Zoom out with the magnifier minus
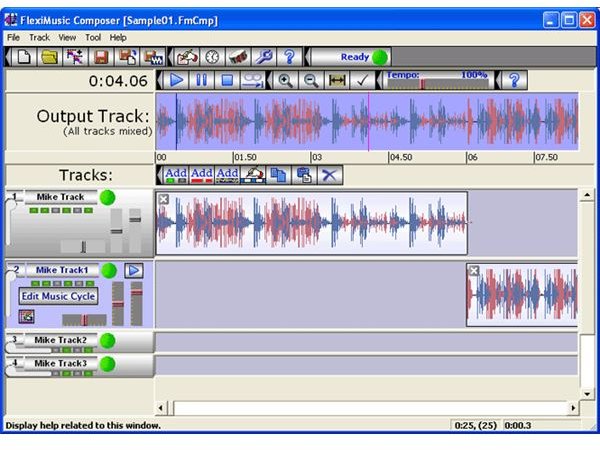This screenshot has height=450, width=600. click(x=311, y=80)
